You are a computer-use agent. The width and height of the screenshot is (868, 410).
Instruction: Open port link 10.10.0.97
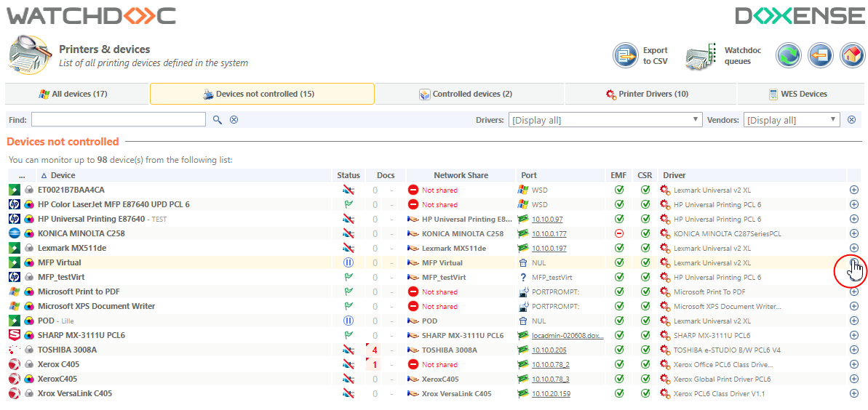coord(547,219)
